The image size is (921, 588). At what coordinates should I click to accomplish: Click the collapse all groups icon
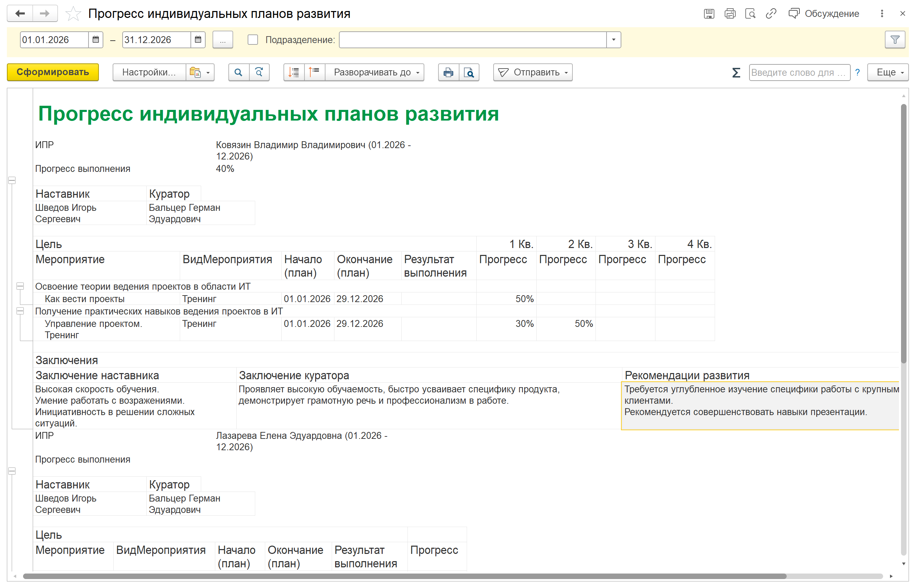[x=314, y=72]
